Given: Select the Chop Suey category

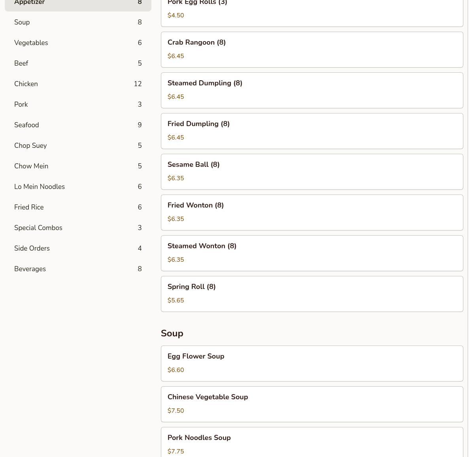Looking at the screenshot, I should coord(78,145).
